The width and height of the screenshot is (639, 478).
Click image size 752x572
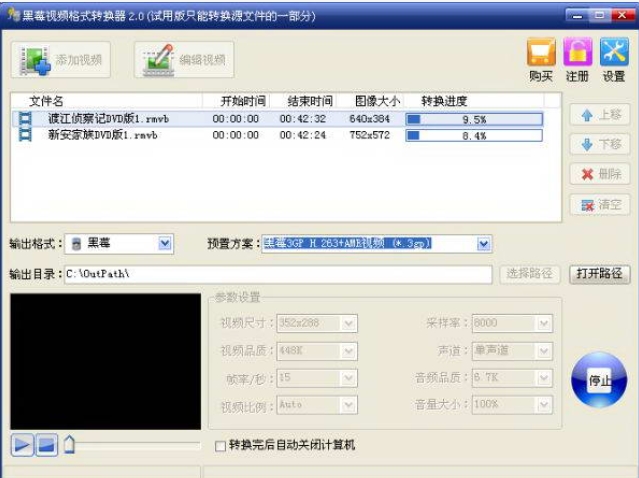click(x=369, y=135)
